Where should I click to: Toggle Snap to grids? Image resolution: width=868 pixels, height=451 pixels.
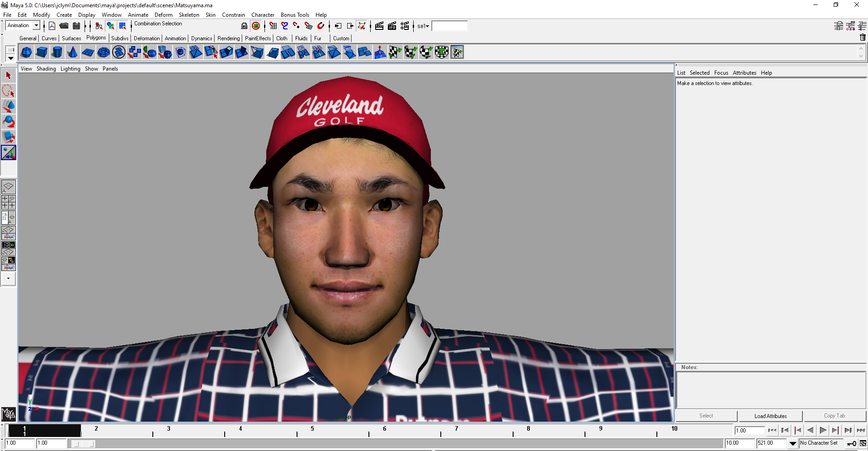[273, 26]
